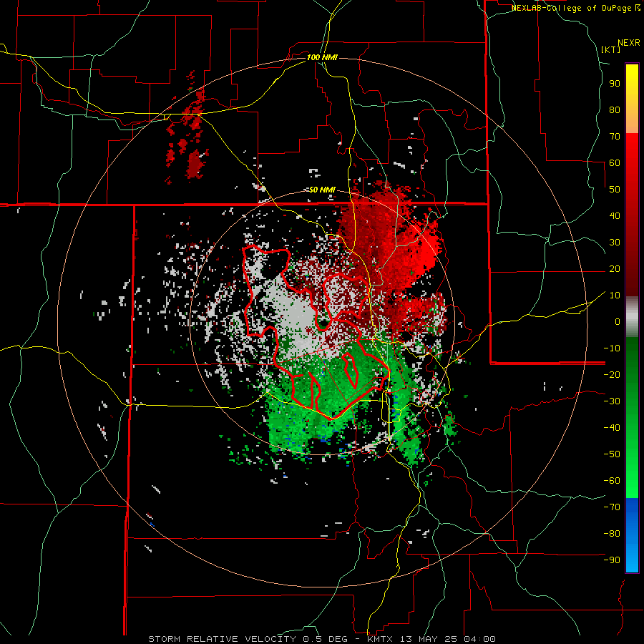The width and height of the screenshot is (644, 644).
Task: Click the Storm Relative Velocity caption text
Action: coord(321,639)
